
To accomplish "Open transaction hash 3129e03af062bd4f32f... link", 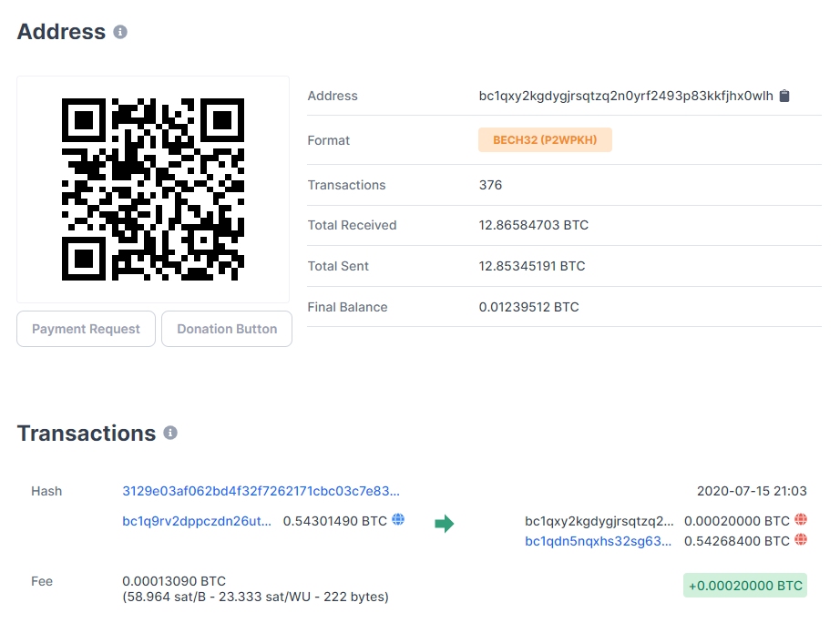I will pyautogui.click(x=261, y=491).
